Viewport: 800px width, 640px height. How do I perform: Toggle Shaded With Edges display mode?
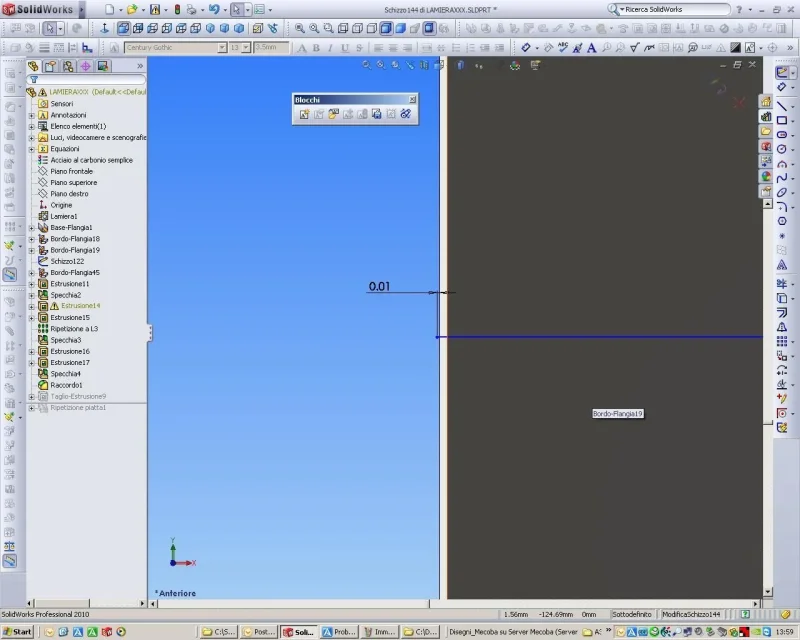[386, 28]
